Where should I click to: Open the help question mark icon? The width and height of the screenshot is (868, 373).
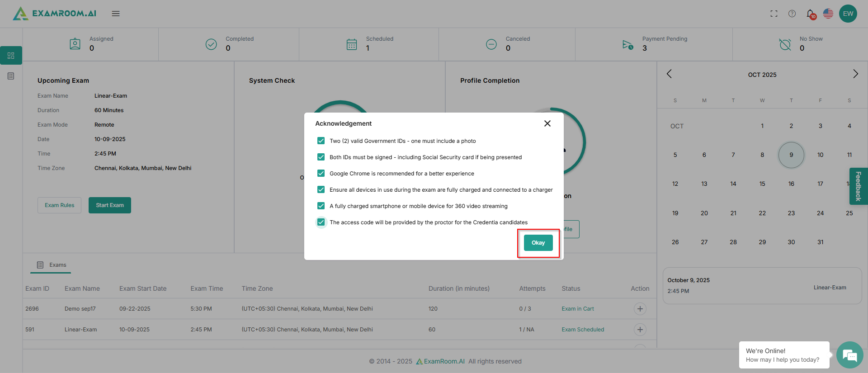(792, 14)
